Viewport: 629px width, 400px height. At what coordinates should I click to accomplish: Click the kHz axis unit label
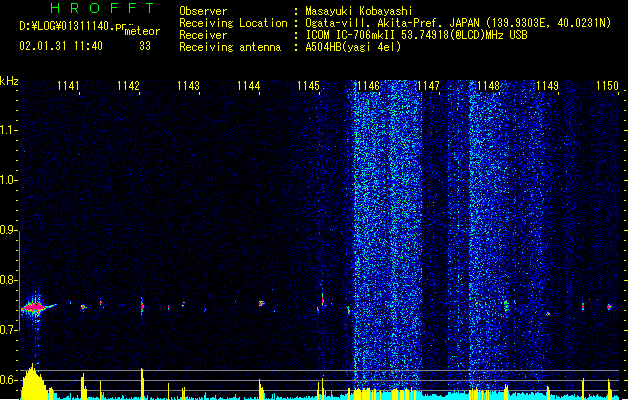point(9,81)
